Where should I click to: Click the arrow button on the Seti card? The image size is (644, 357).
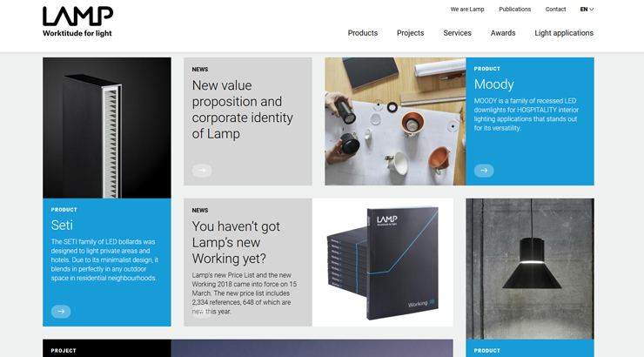[61, 312]
